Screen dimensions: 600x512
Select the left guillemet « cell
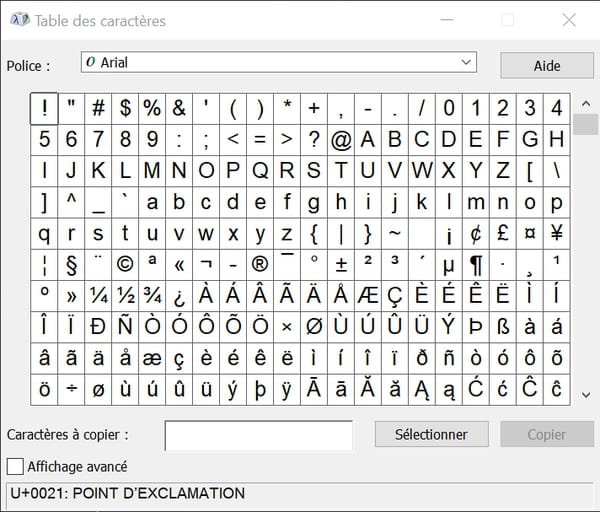(x=179, y=265)
